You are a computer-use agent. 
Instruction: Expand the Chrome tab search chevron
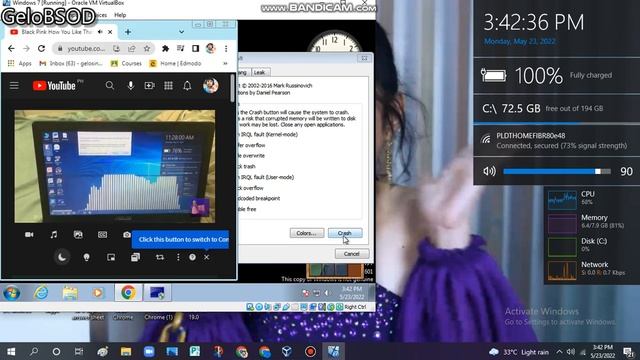(181, 32)
